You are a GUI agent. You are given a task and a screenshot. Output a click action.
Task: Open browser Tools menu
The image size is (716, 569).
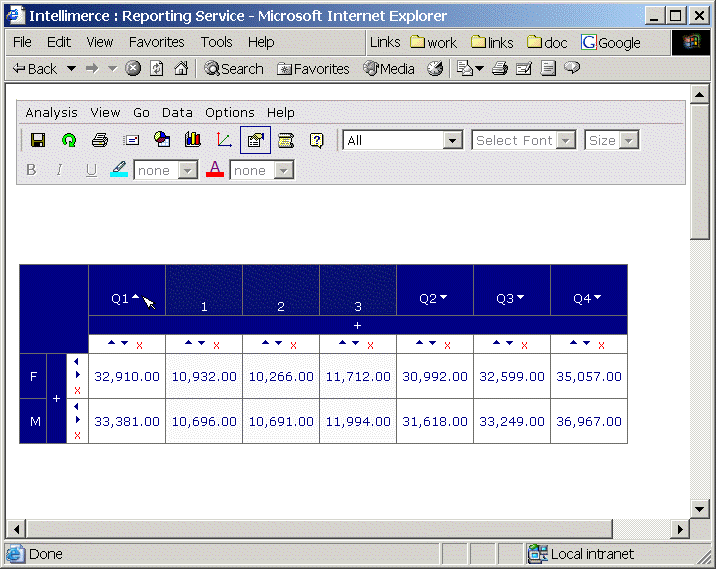click(216, 42)
